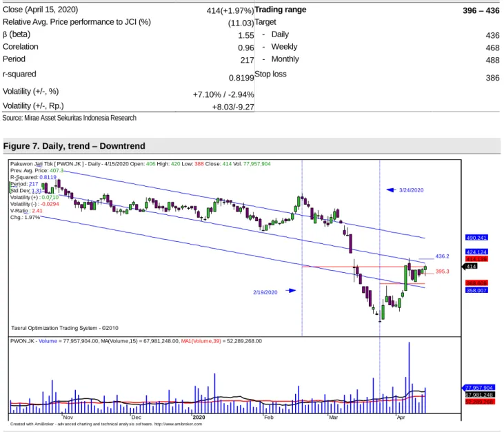
Task: Click the 'Target' label
Action: (265, 22)
